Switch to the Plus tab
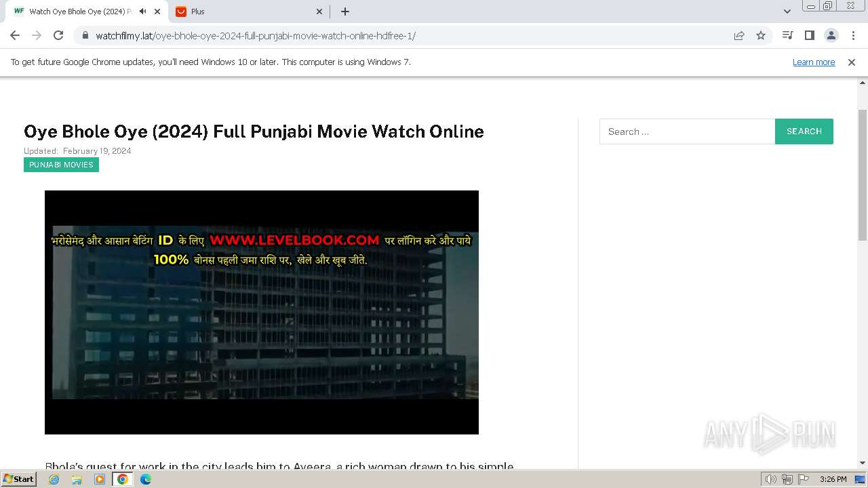 (x=250, y=12)
